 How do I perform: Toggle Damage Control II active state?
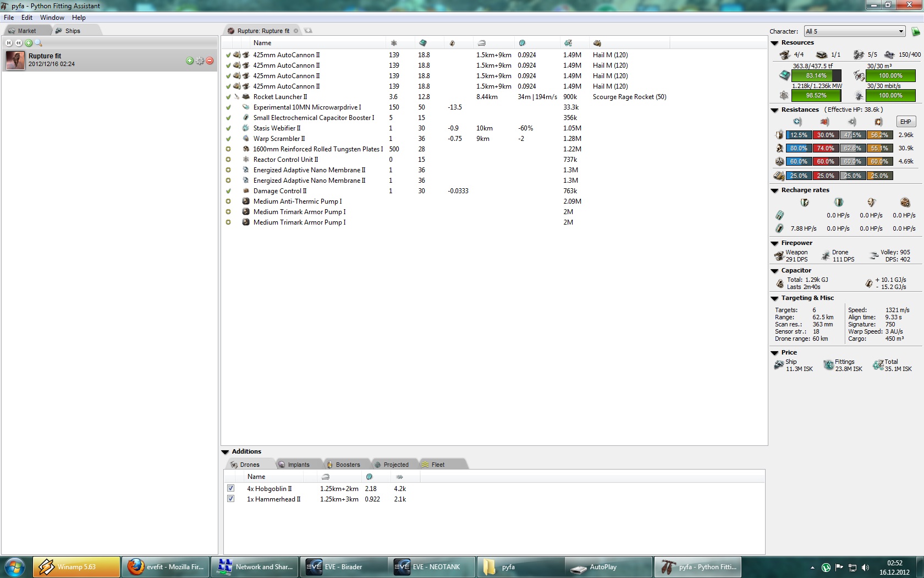pyautogui.click(x=228, y=191)
